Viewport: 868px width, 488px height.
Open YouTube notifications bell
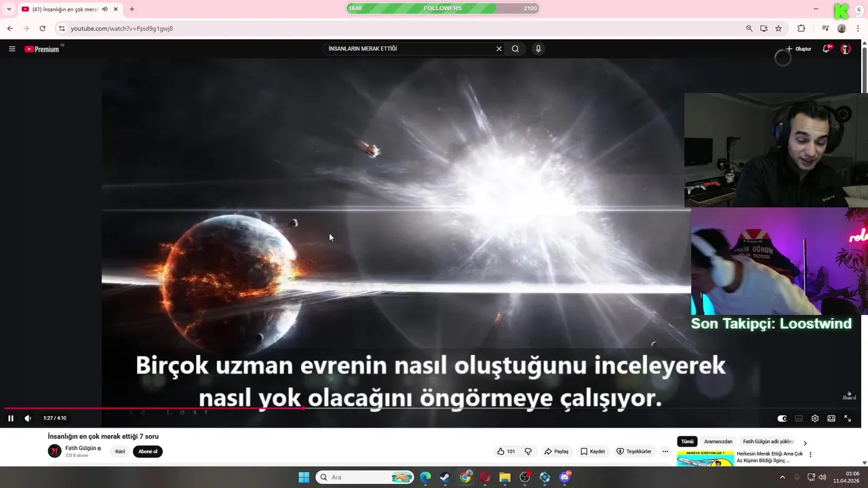(826, 49)
